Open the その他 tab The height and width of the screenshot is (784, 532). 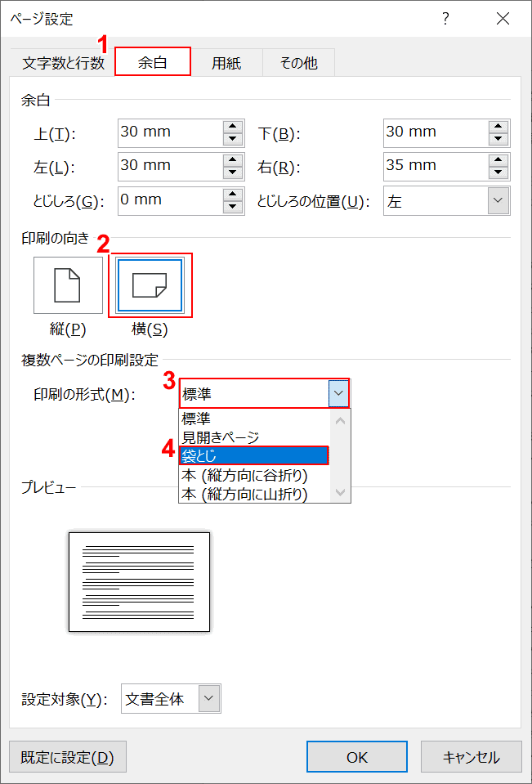coord(298,63)
